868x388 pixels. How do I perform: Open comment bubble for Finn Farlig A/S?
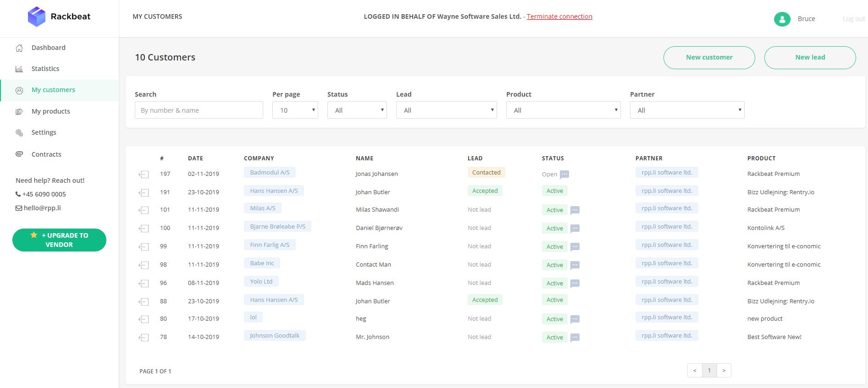pyautogui.click(x=575, y=247)
